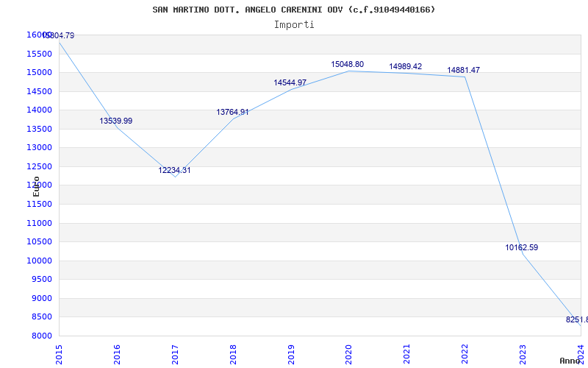Click the 13500 y-axis tick label

[39, 129]
